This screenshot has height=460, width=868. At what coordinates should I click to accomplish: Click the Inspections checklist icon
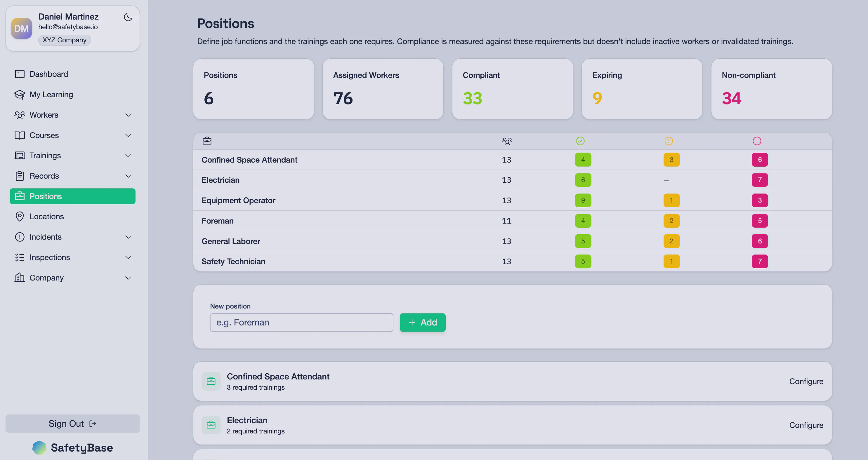tap(20, 257)
